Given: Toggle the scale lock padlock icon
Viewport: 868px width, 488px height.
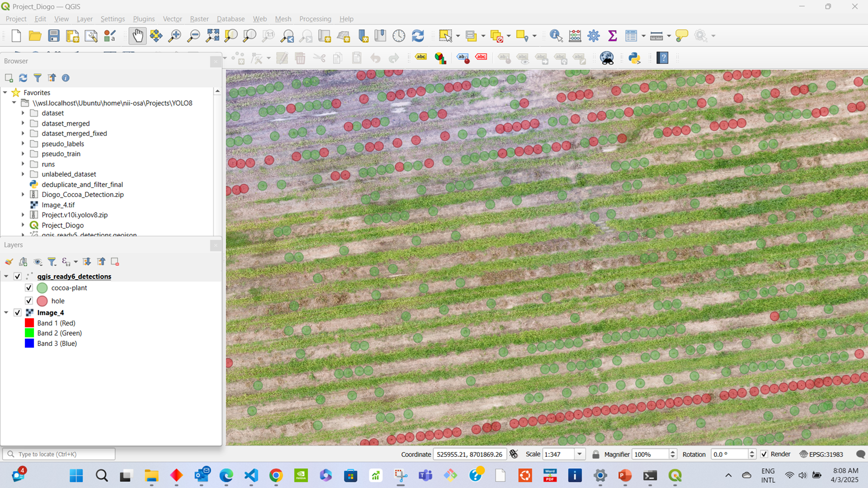Looking at the screenshot, I should coord(596,454).
